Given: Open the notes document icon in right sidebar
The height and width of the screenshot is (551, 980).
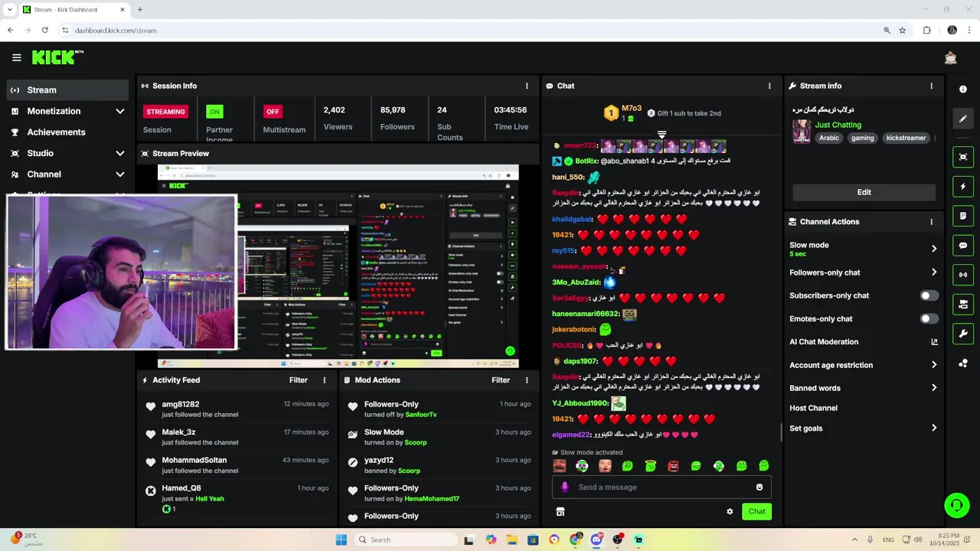Looking at the screenshot, I should (962, 216).
